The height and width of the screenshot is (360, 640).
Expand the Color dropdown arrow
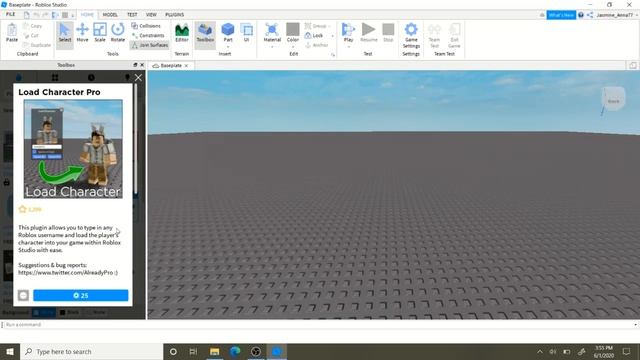coord(293,47)
